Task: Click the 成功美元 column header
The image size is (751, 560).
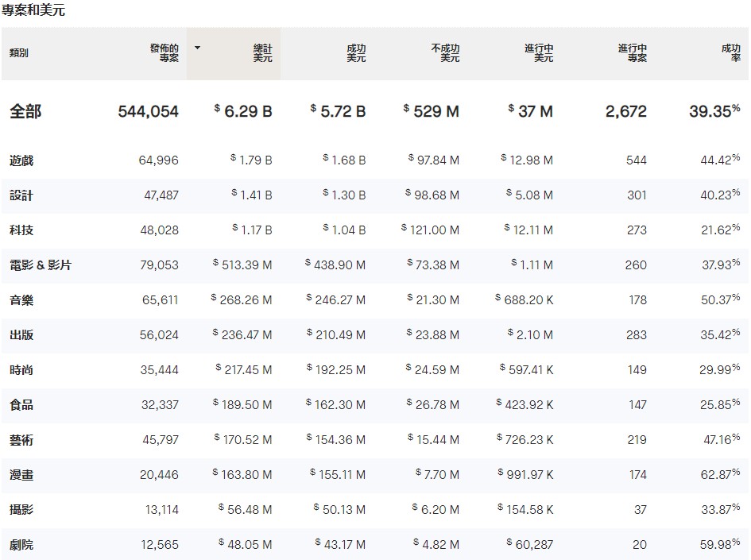Action: click(356, 53)
